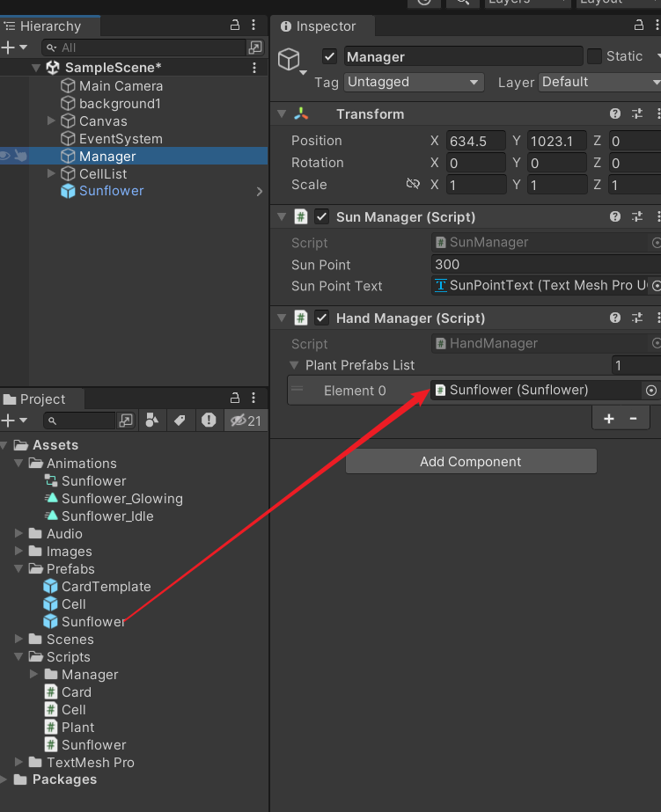Toggle the Hand Manager script enabled checkbox
Image resolution: width=661 pixels, height=812 pixels.
coord(322,318)
